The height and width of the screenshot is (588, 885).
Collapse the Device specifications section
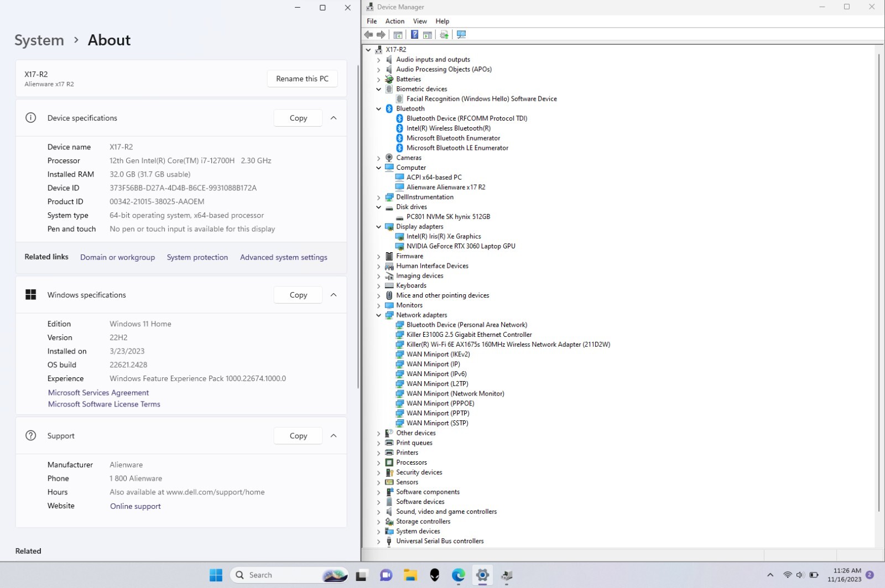click(334, 118)
